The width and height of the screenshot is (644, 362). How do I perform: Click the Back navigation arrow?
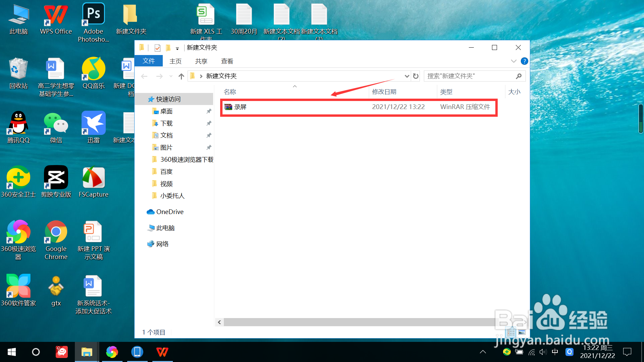(x=144, y=76)
